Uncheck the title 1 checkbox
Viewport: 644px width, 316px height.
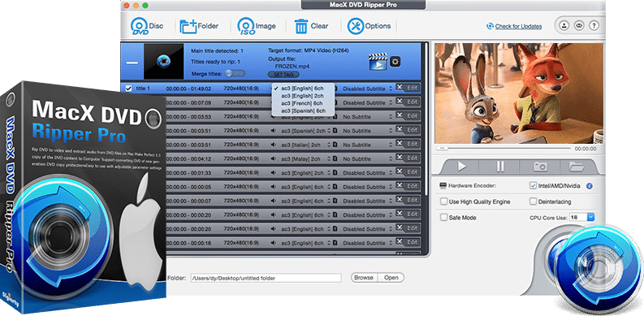(x=128, y=89)
